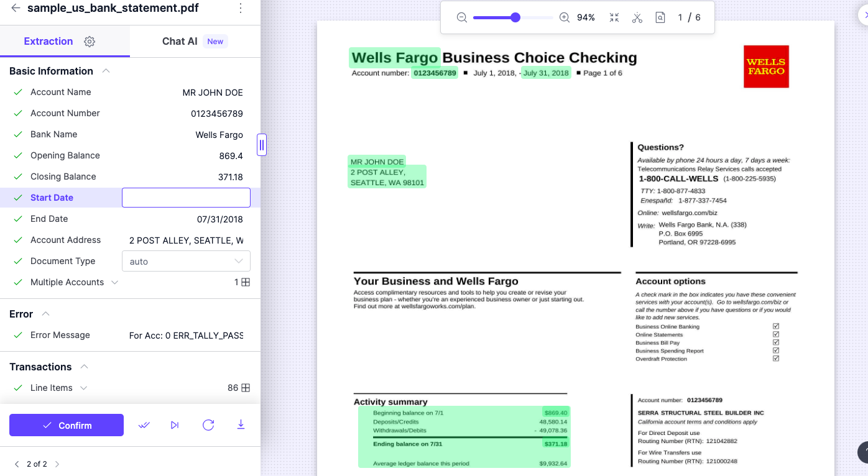
Task: Select the 2 POST ALLEY address value
Action: coord(186,240)
